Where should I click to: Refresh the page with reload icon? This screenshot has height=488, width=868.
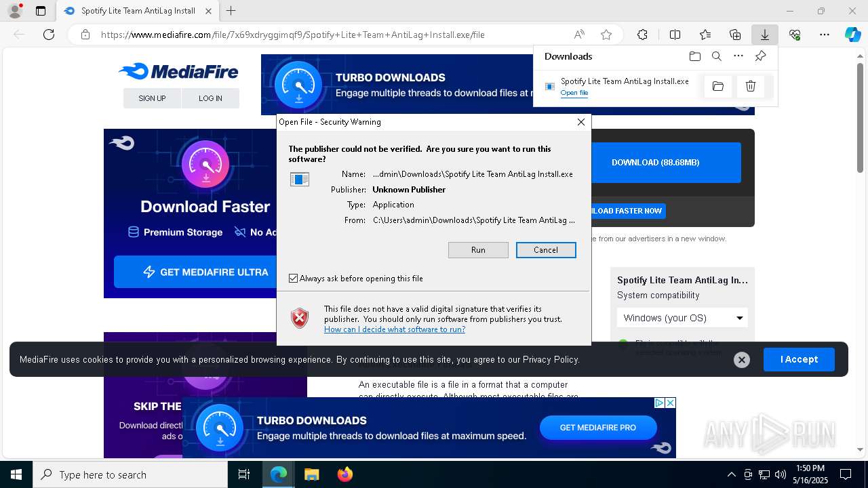tap(49, 35)
